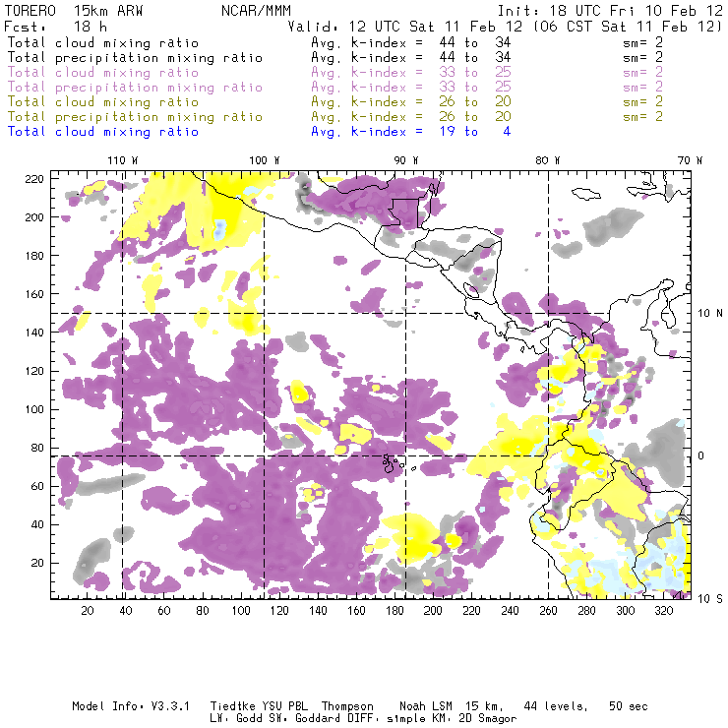Click the "Valid: 12 UTC Sat 11 Feb 12" text
The width and height of the screenshot is (728, 728).
(x=405, y=27)
